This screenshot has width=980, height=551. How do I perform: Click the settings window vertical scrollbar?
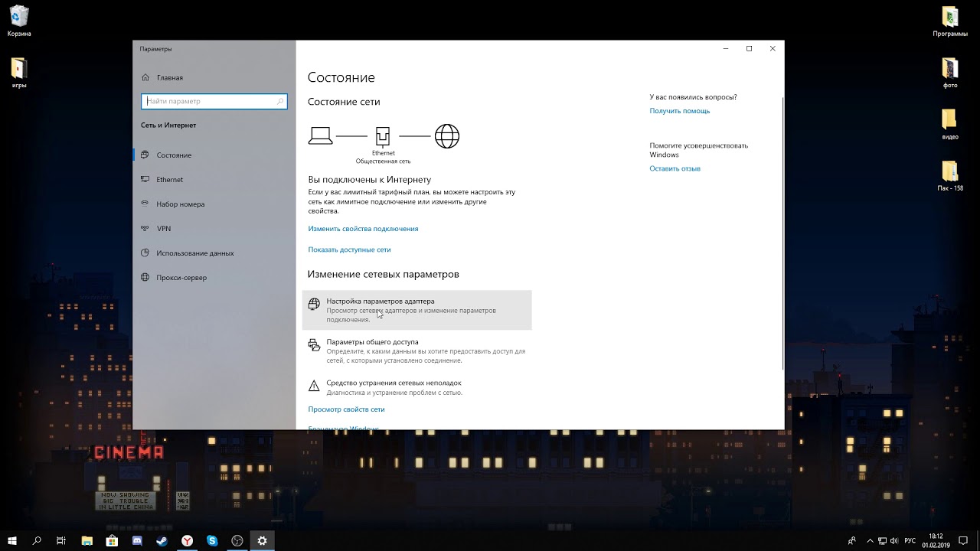pyautogui.click(x=782, y=233)
